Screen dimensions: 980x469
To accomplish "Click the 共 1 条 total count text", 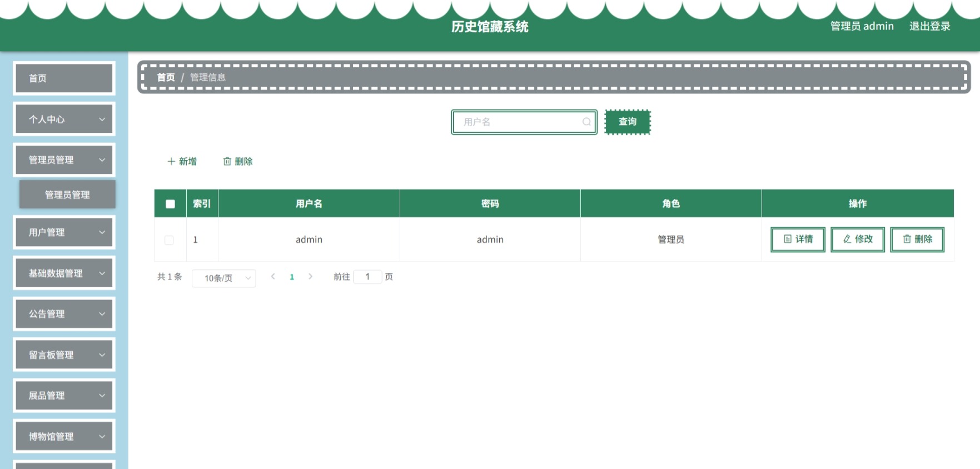I will coord(170,277).
